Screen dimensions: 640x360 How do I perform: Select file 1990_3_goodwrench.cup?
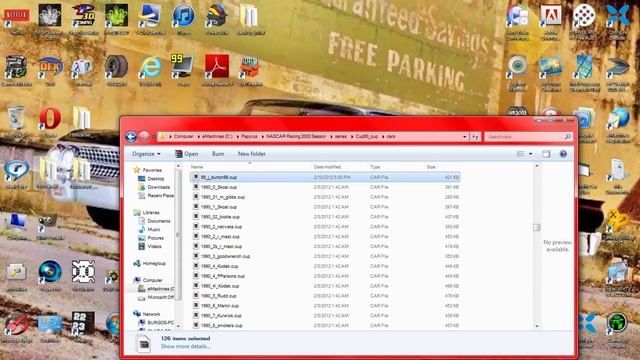pos(225,256)
